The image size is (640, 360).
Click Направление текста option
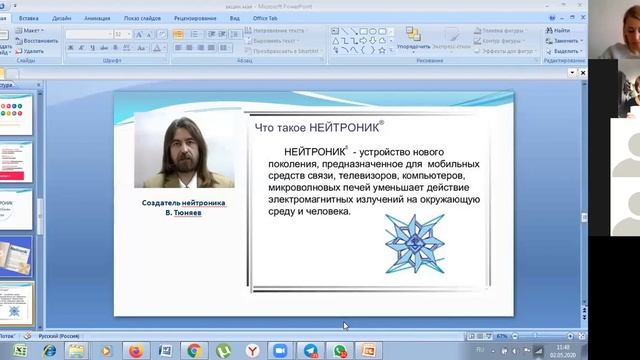click(x=275, y=31)
